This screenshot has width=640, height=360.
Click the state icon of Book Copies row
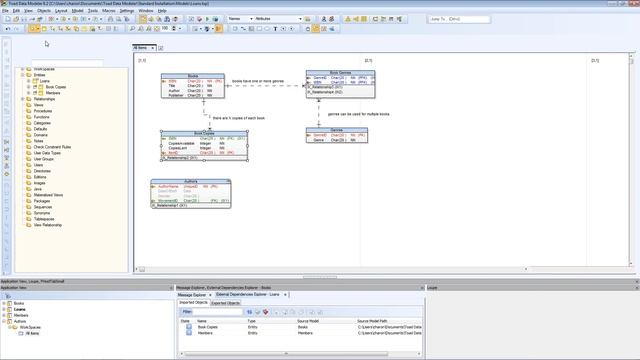(x=189, y=327)
